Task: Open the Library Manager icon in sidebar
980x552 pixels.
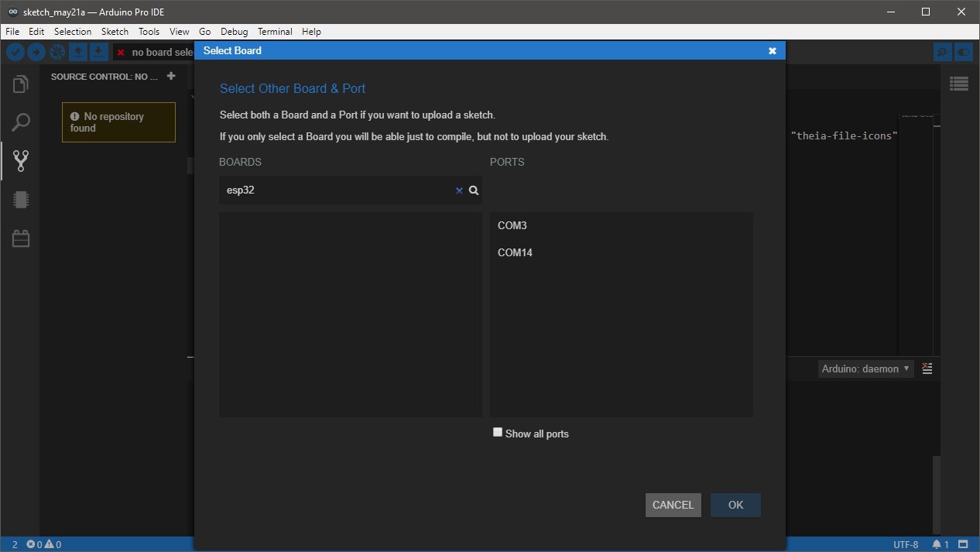Action: tap(21, 238)
